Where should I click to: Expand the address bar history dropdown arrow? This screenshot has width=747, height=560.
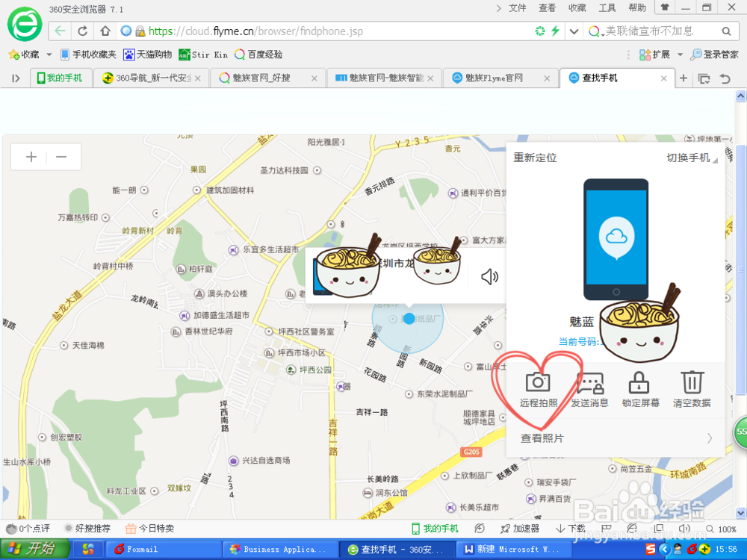[x=574, y=31]
